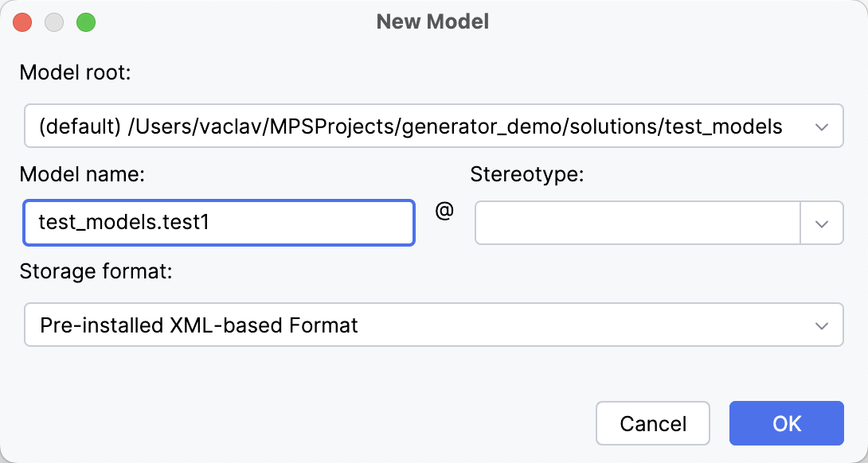Click the "Storage format:" label
The image size is (868, 463).
96,271
